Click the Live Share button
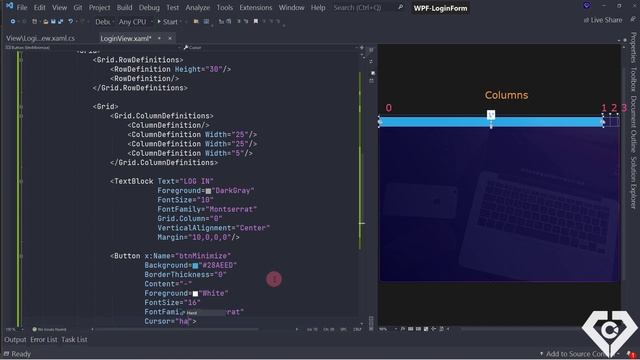The height and width of the screenshot is (360, 640). [x=603, y=20]
